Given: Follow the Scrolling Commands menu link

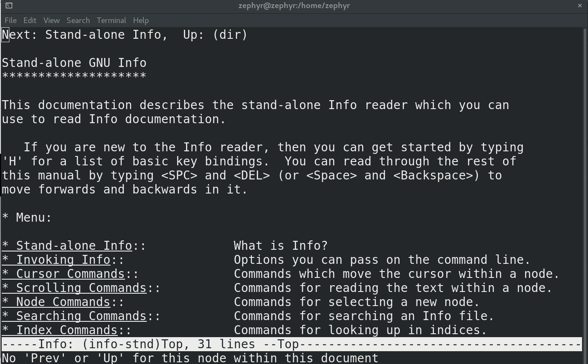Looking at the screenshot, I should pos(74,288).
